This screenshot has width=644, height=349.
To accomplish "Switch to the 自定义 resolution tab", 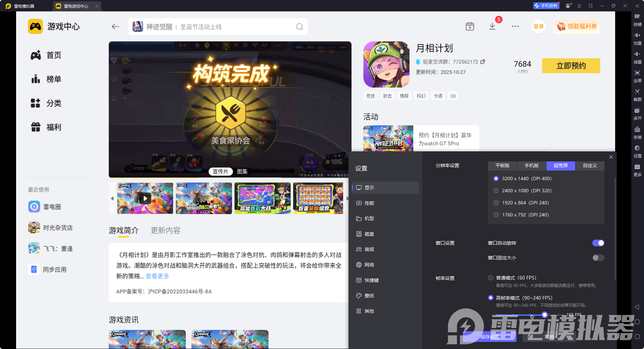I will point(590,165).
